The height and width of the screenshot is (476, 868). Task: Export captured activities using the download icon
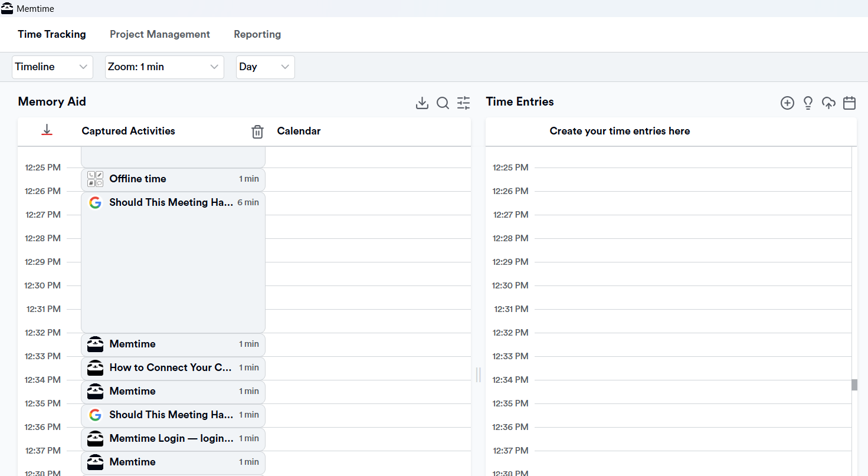[422, 103]
